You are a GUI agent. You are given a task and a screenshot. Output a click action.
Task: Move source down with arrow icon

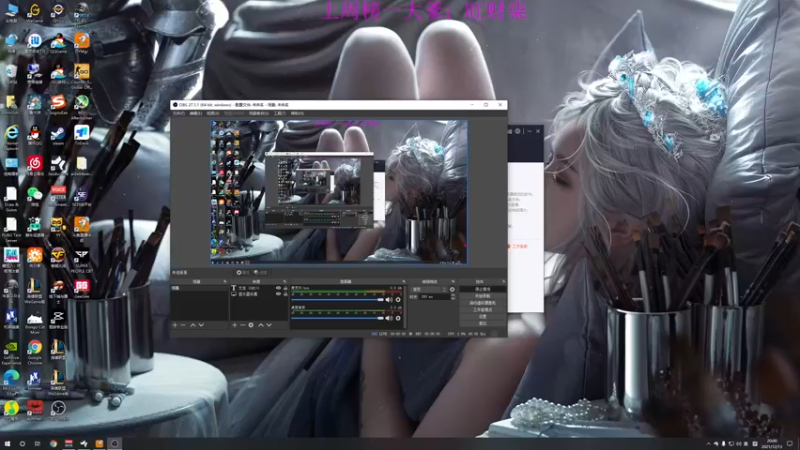pyautogui.click(x=269, y=325)
